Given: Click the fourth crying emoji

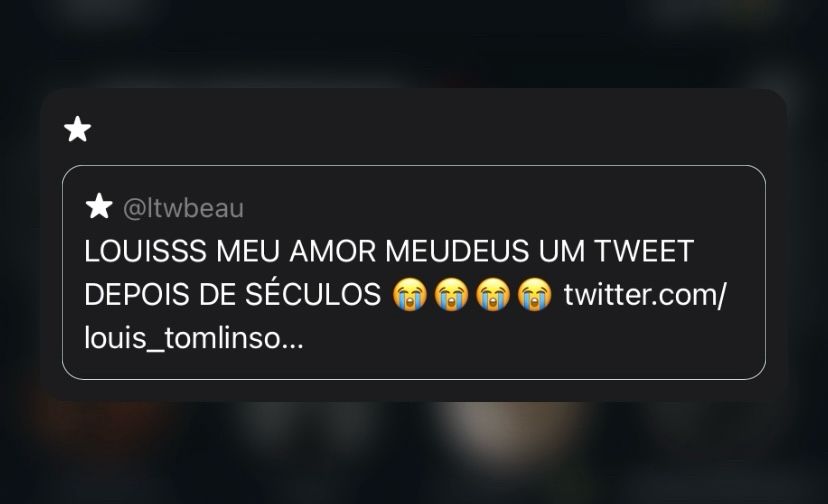Looking at the screenshot, I should tap(534, 294).
